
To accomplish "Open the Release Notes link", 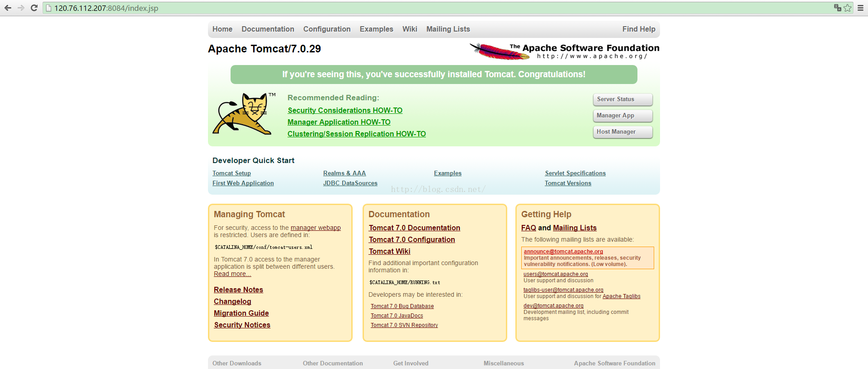I will pyautogui.click(x=238, y=290).
